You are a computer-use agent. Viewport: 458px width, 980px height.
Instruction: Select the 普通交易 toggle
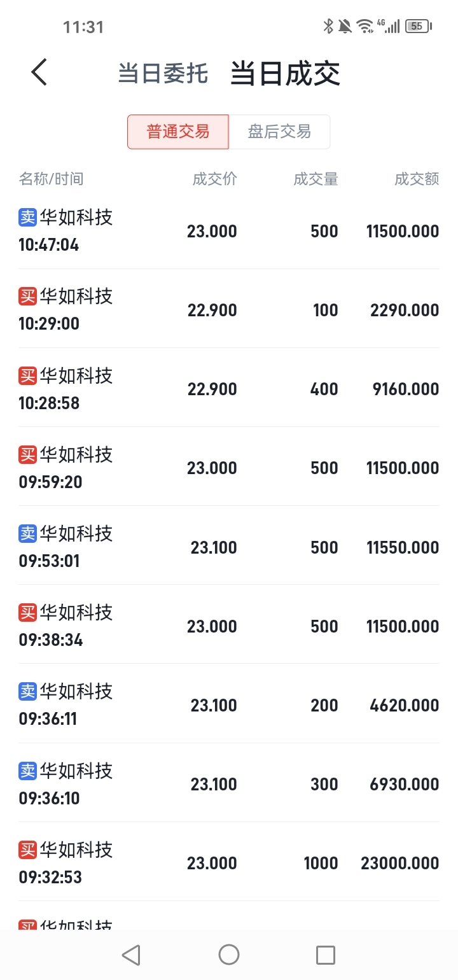[x=178, y=132]
